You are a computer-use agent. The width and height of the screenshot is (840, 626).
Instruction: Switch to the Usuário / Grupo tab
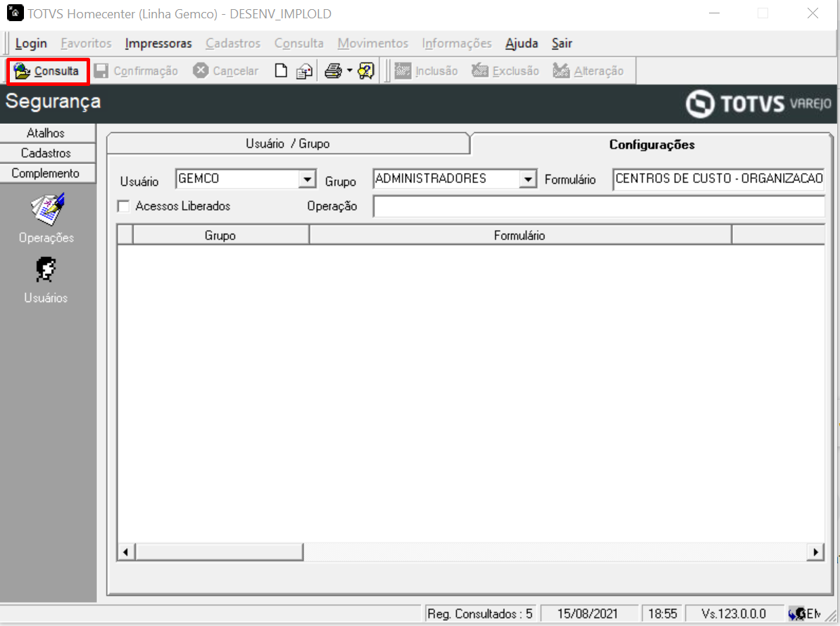tap(288, 144)
